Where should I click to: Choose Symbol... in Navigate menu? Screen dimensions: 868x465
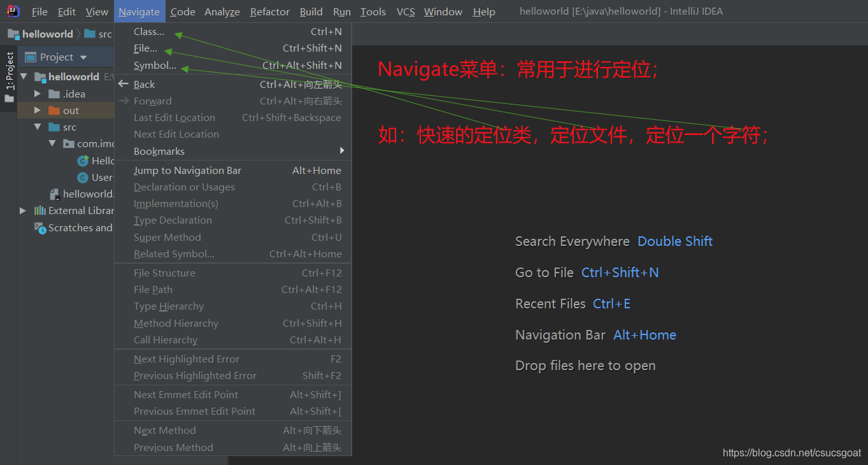[x=233, y=65]
